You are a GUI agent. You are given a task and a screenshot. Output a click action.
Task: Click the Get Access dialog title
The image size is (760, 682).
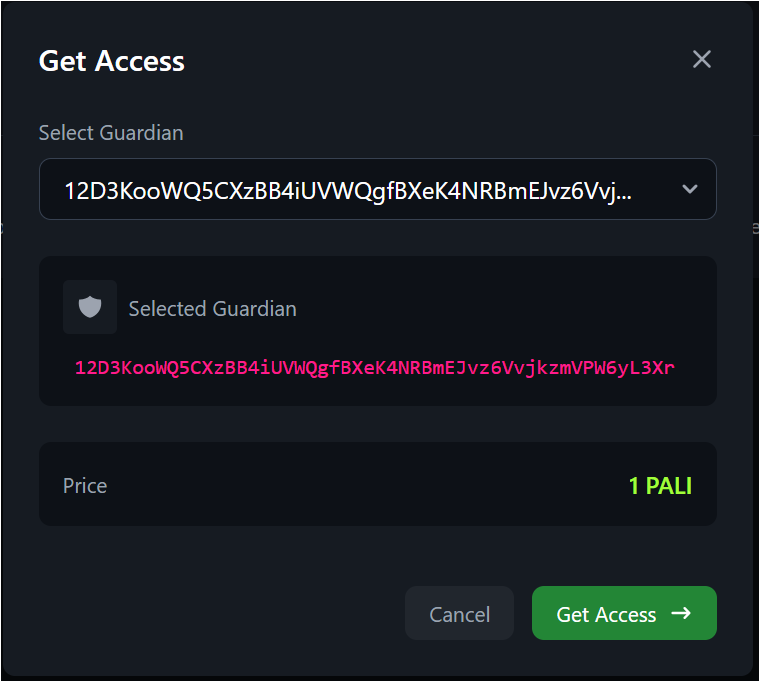pyautogui.click(x=112, y=60)
